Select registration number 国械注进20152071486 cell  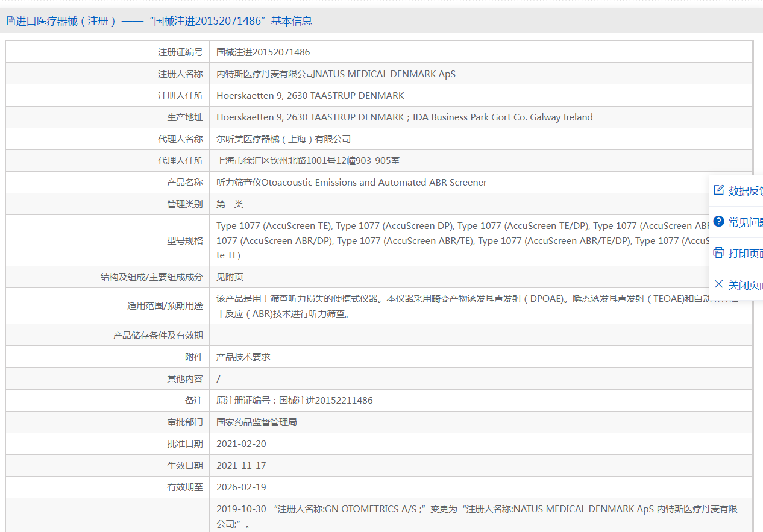[263, 52]
